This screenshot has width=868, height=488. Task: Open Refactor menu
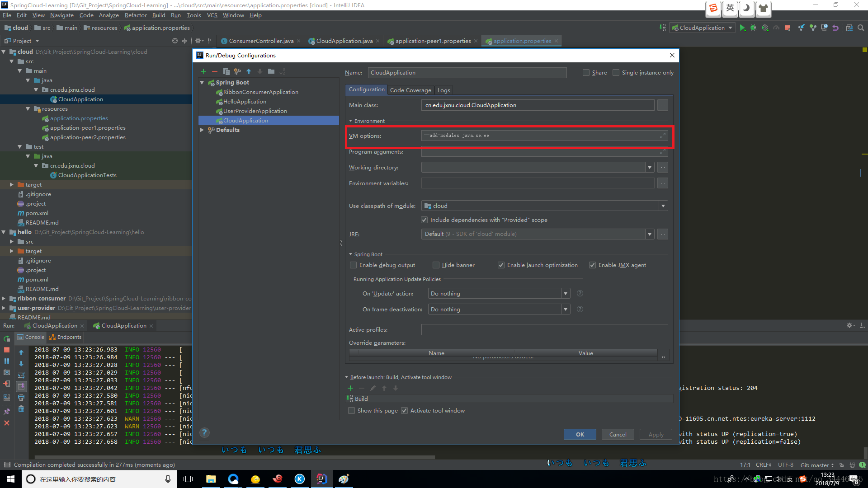click(136, 15)
